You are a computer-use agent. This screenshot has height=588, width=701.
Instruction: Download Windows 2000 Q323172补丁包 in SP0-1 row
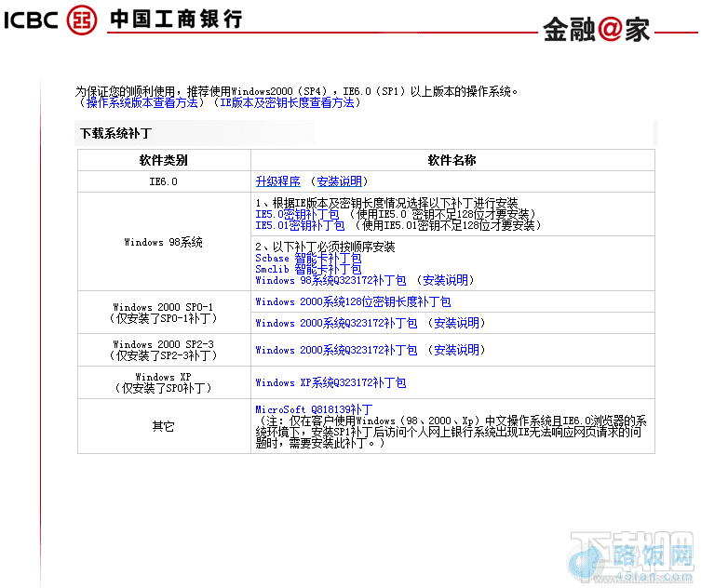[336, 323]
